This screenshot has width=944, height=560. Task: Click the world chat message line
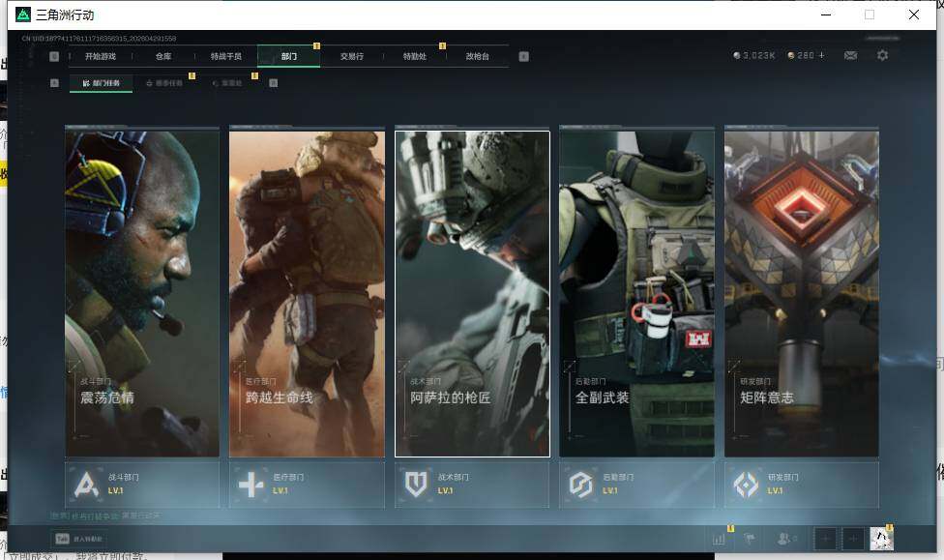105,516
